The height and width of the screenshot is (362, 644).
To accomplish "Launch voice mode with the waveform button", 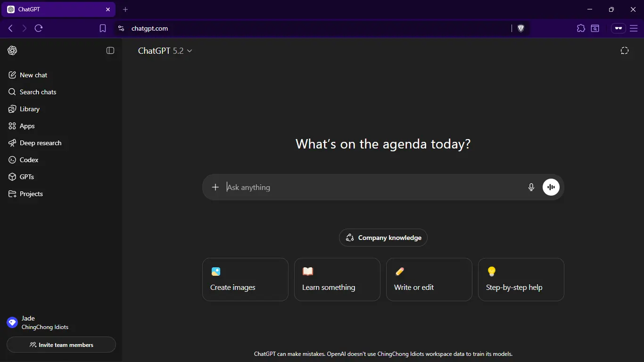I will [551, 187].
